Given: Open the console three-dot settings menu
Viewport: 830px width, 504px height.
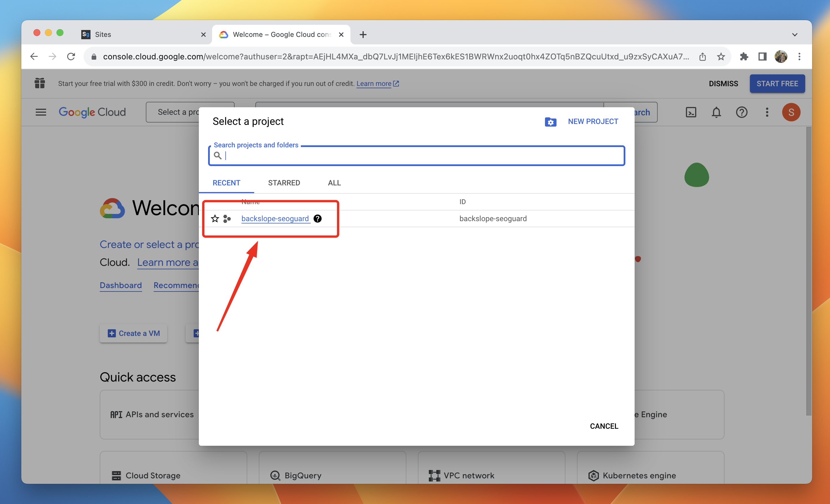Looking at the screenshot, I should (767, 112).
